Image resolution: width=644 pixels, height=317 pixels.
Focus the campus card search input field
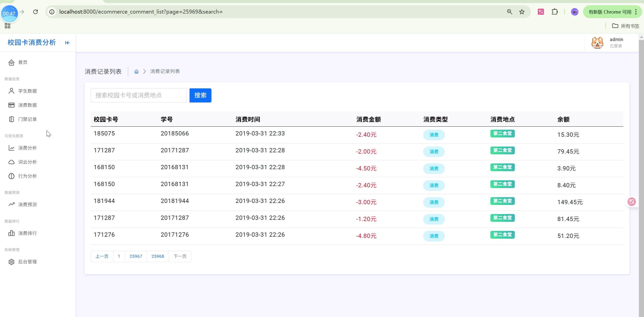click(x=138, y=95)
